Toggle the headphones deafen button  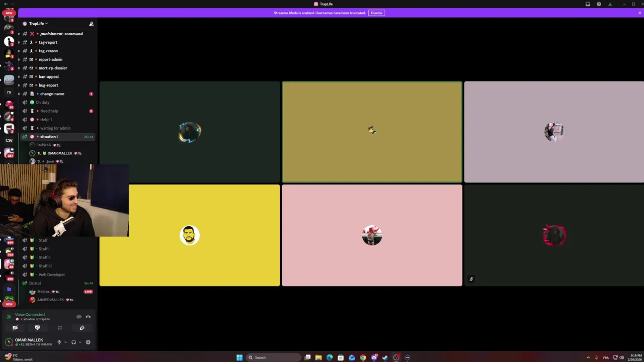73,342
